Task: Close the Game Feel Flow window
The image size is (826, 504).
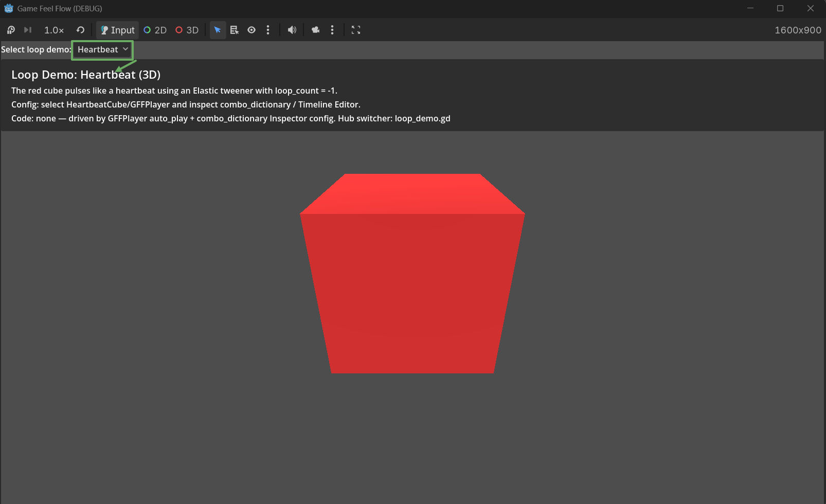Action: click(x=811, y=8)
